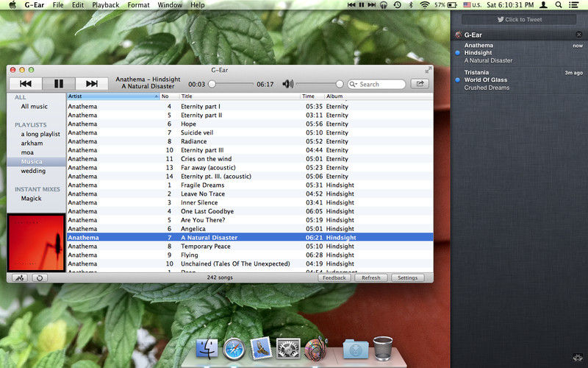The height and width of the screenshot is (368, 588).
Task: Click menu bar pause icon
Action: click(x=362, y=5)
